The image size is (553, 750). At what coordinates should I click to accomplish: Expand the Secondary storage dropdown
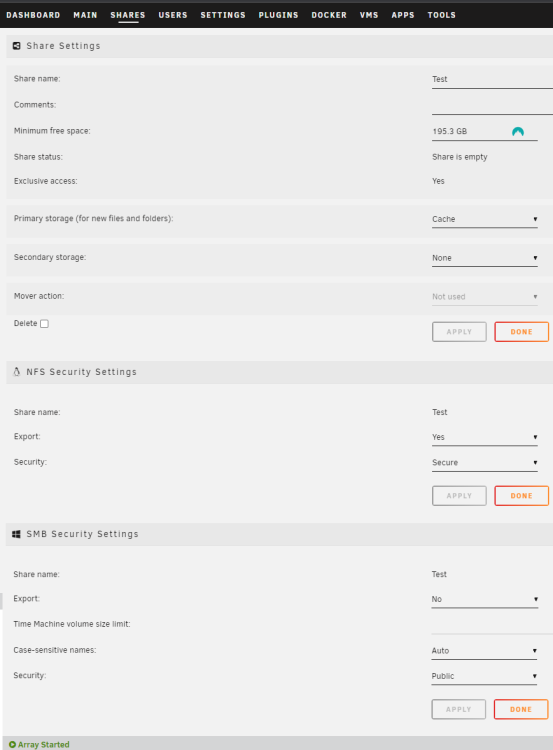click(x=485, y=258)
